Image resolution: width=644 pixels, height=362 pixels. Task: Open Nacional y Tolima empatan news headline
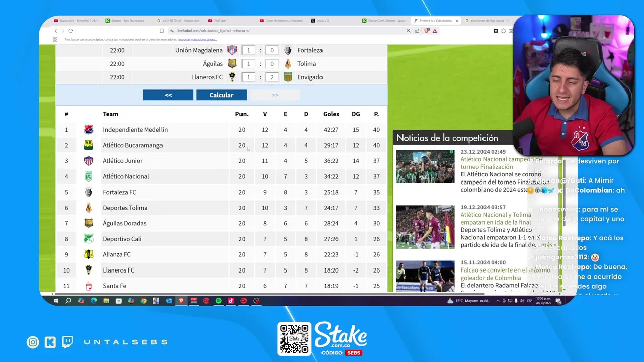496,218
